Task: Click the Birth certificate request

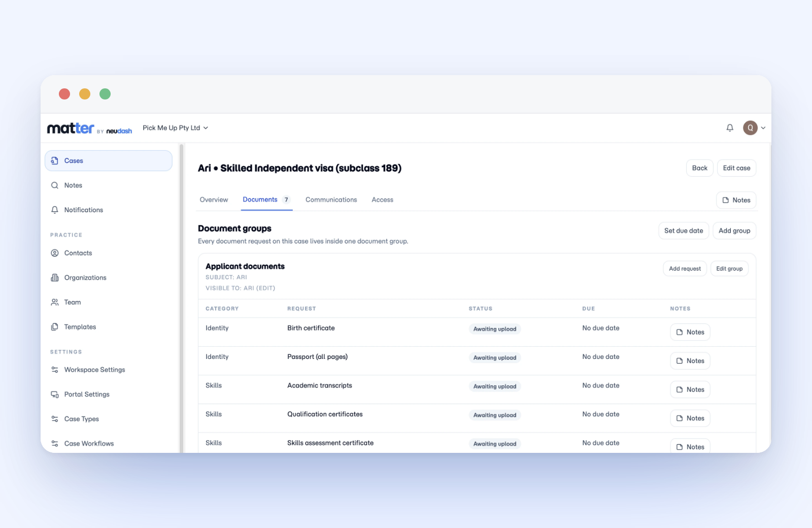Action: pyautogui.click(x=311, y=328)
